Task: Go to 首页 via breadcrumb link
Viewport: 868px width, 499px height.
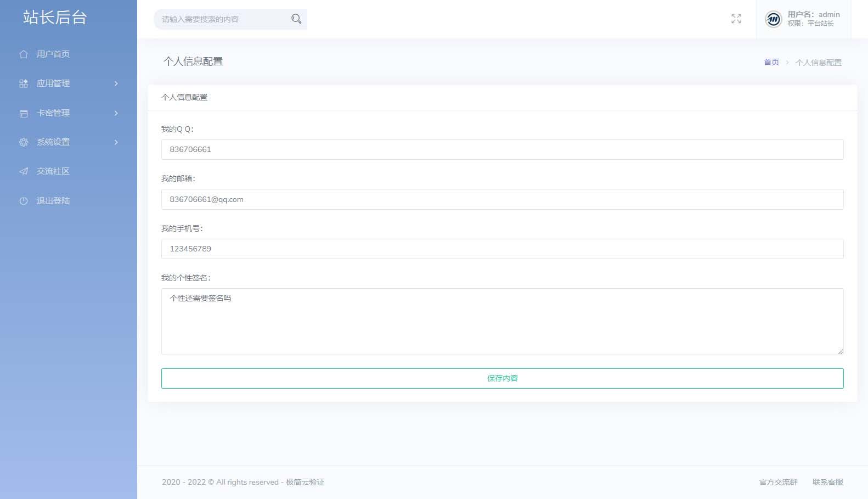Action: [x=771, y=62]
